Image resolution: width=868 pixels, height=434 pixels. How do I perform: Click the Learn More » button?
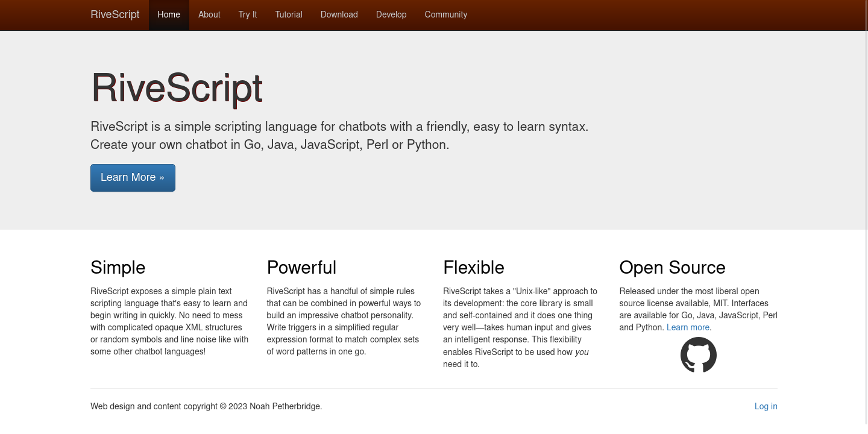pos(133,178)
